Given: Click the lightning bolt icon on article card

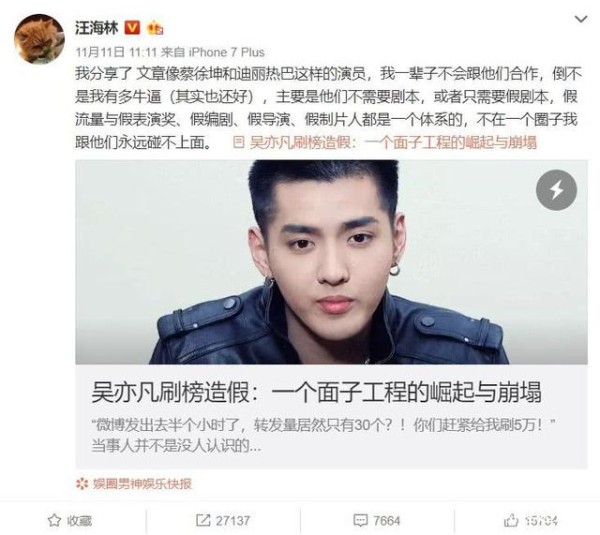Looking at the screenshot, I should click(x=556, y=190).
